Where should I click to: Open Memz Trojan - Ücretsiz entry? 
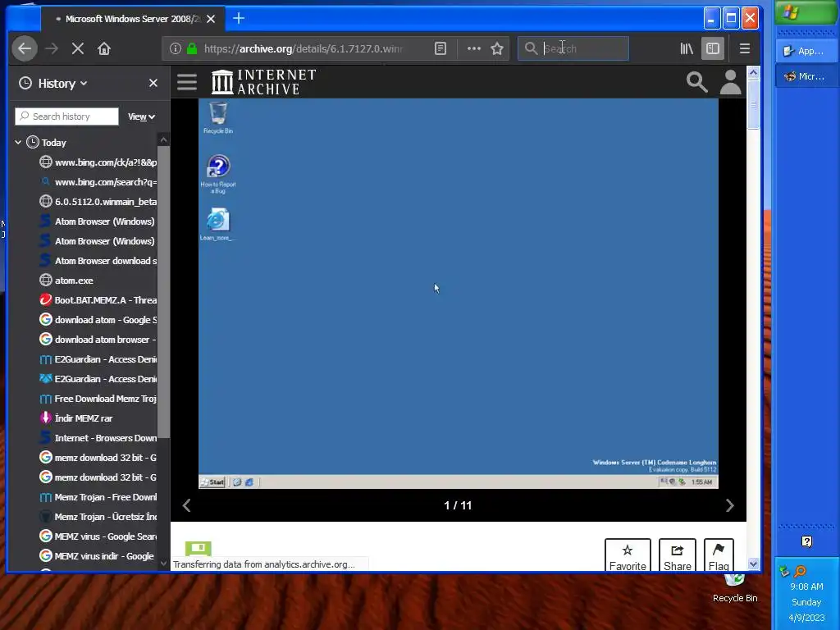coord(98,517)
